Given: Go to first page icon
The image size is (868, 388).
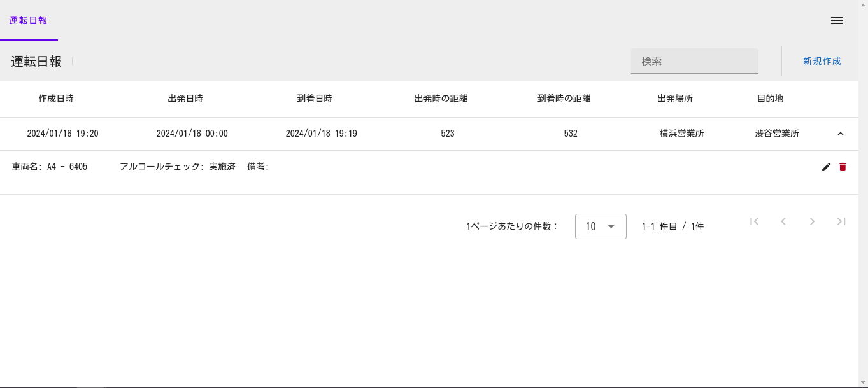Looking at the screenshot, I should point(755,221).
